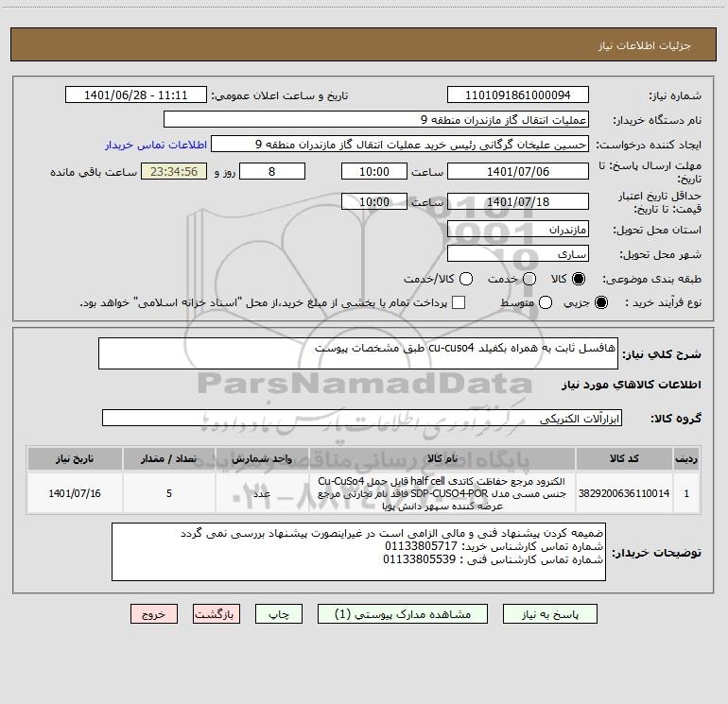Click the unit cell عدد

pos(262,493)
